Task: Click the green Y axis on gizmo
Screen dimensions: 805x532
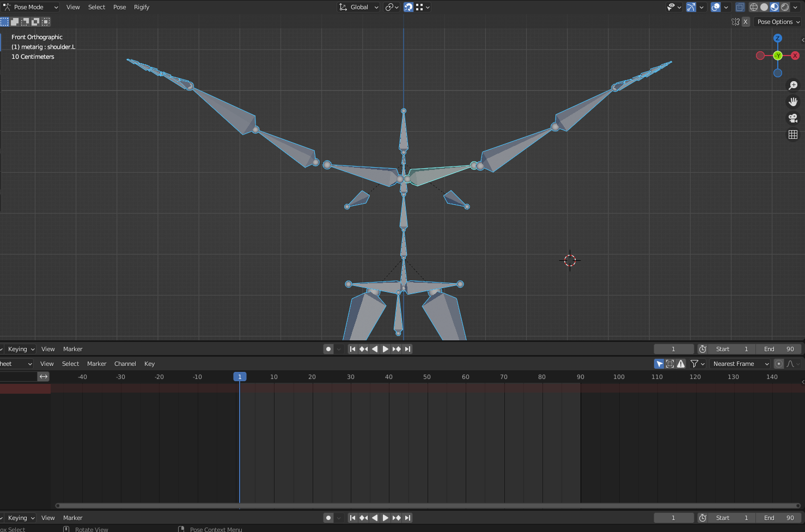Action: [x=778, y=56]
